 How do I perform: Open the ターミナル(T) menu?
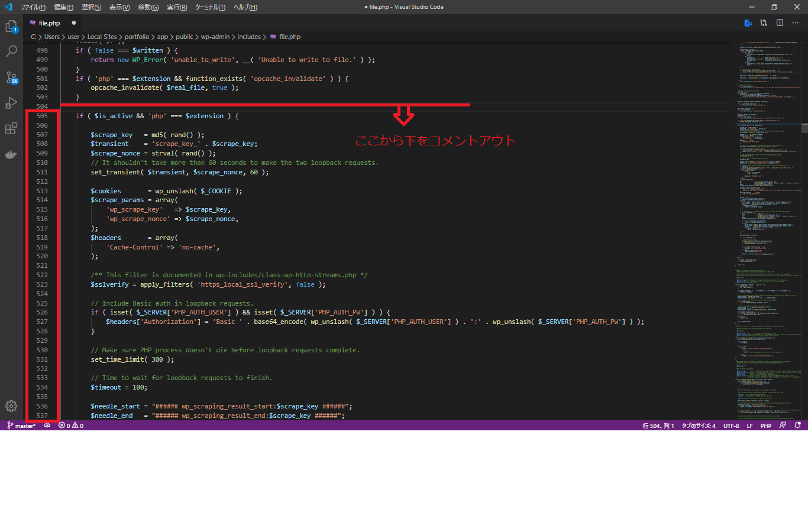point(210,7)
